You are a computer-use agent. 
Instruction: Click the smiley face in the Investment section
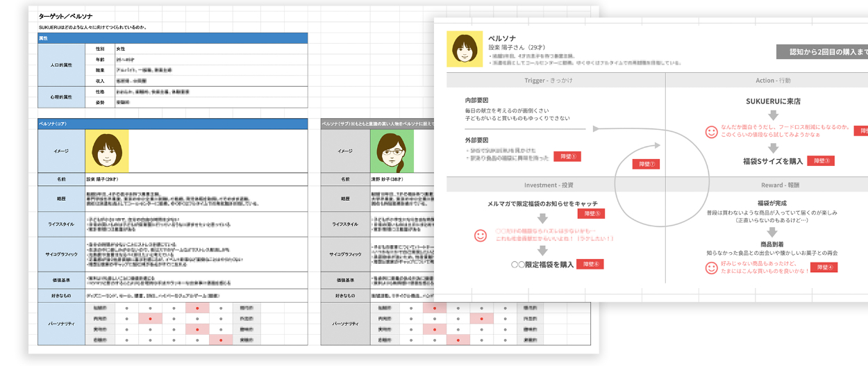[x=480, y=235]
